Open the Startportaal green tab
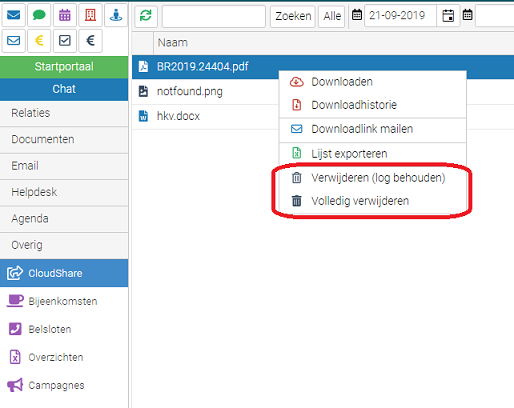Image resolution: width=514 pixels, height=408 pixels. click(x=64, y=67)
